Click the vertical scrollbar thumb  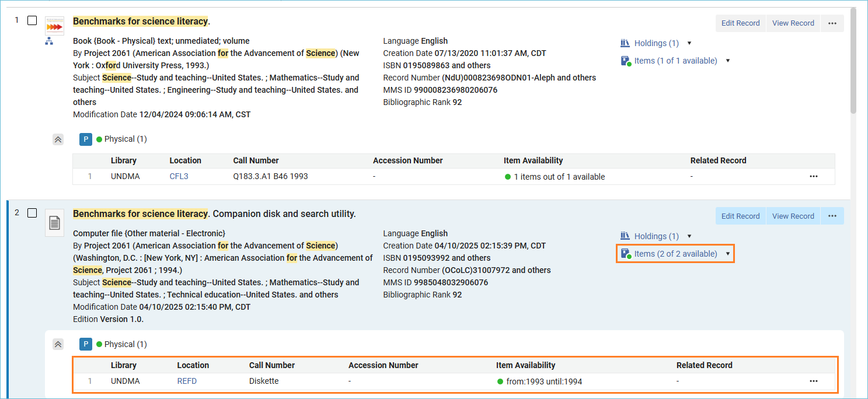(x=853, y=61)
